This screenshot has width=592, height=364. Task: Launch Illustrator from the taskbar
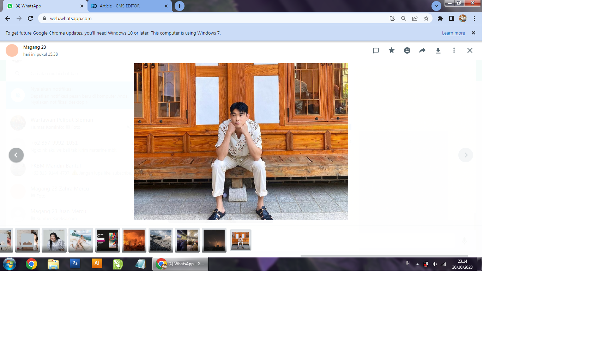pos(97,263)
